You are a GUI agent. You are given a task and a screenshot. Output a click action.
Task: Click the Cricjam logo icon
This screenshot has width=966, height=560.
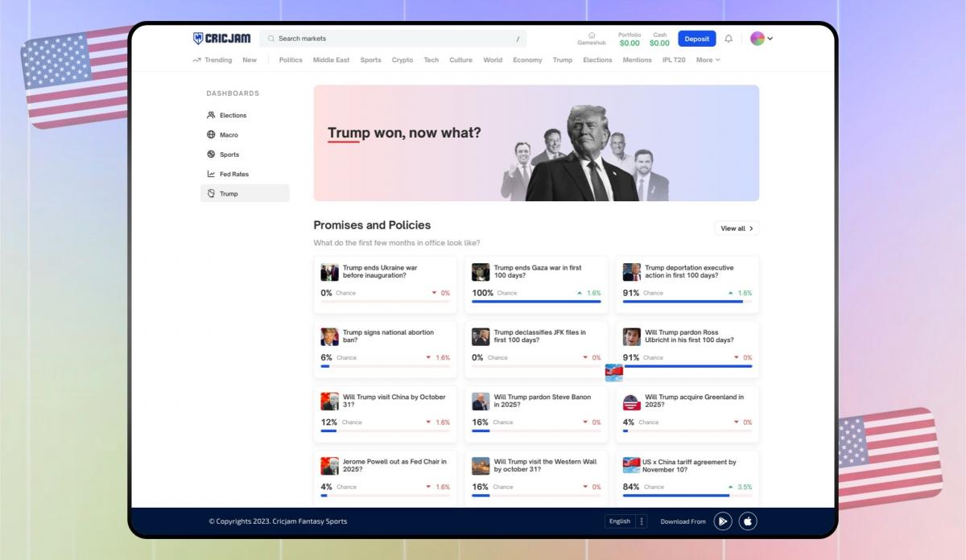pyautogui.click(x=198, y=39)
